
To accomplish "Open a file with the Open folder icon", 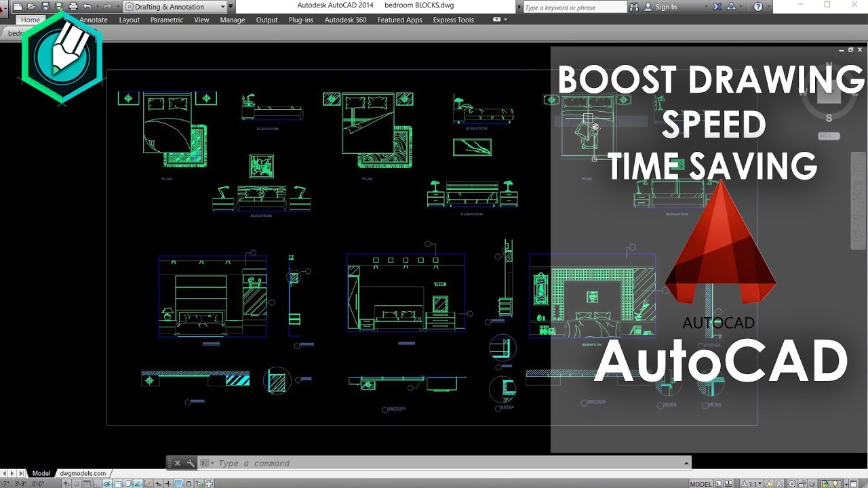I will pyautogui.click(x=31, y=6).
